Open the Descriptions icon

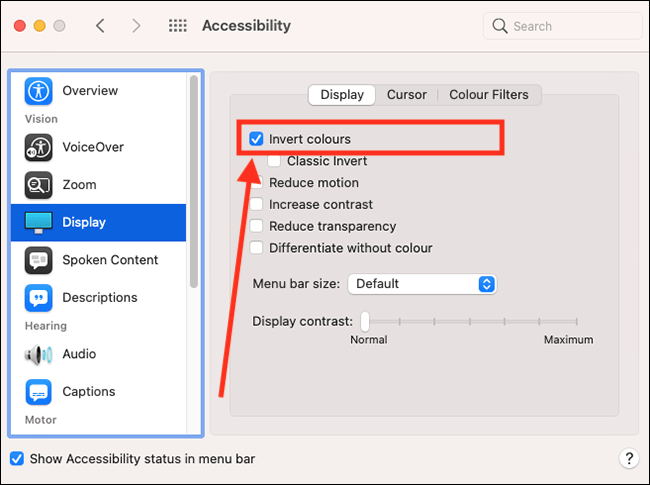[x=39, y=298]
